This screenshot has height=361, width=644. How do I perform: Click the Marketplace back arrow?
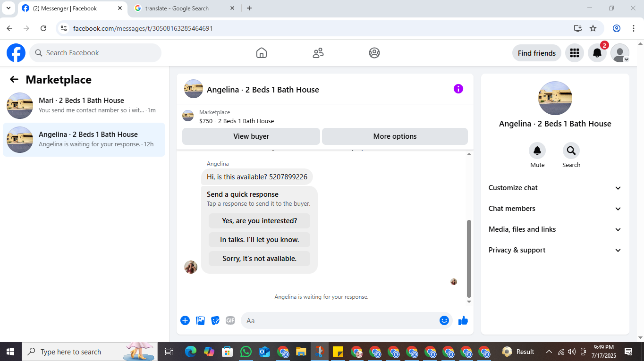(14, 80)
